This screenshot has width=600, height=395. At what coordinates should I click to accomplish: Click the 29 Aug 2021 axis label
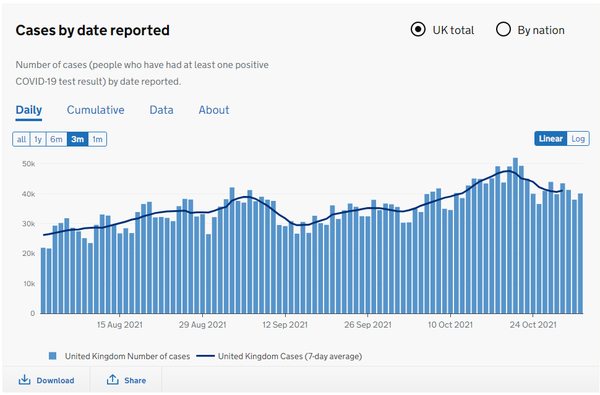pyautogui.click(x=202, y=325)
